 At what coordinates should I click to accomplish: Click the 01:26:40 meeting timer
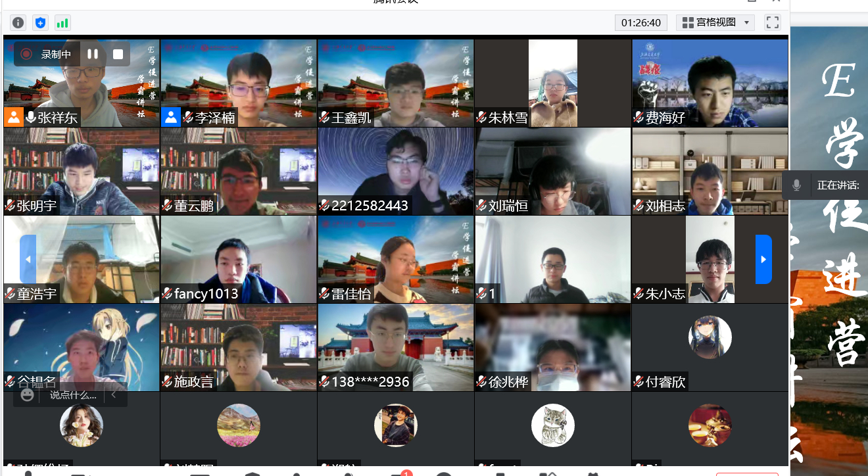tap(640, 22)
